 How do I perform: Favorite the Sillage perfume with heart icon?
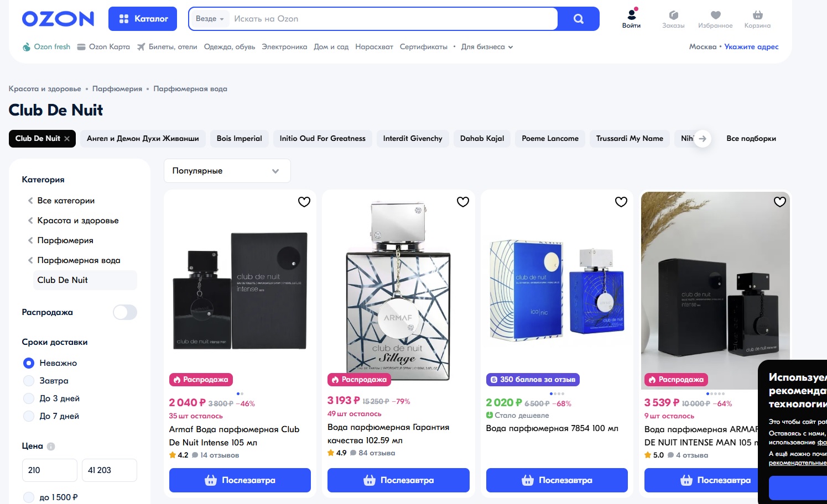click(x=463, y=202)
